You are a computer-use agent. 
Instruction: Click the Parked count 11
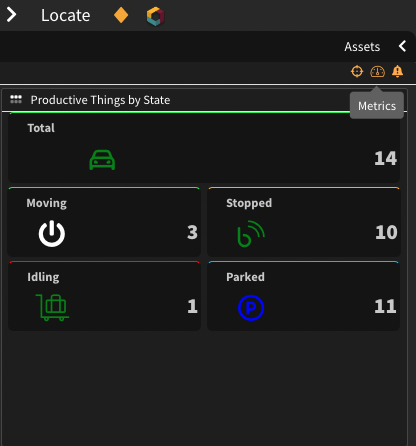(x=385, y=306)
